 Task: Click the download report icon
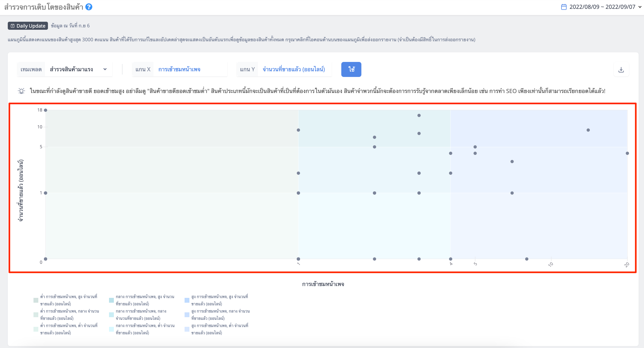pos(621,70)
